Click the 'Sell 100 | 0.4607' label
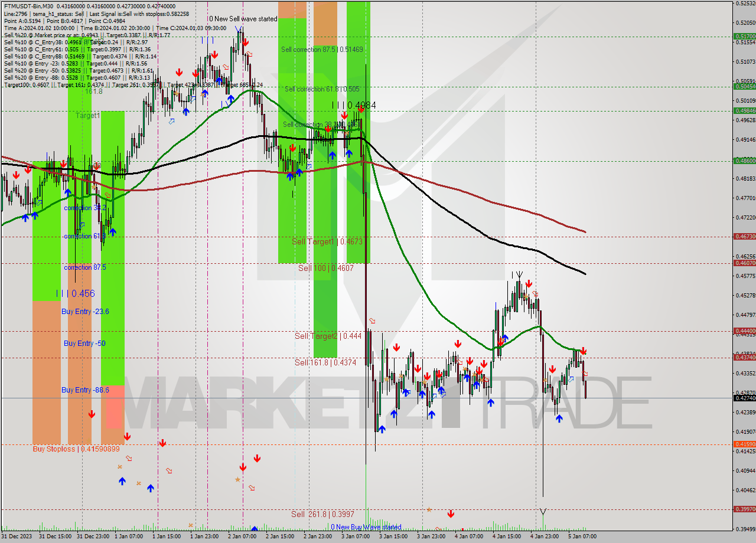This screenshot has width=756, height=543. 325,268
